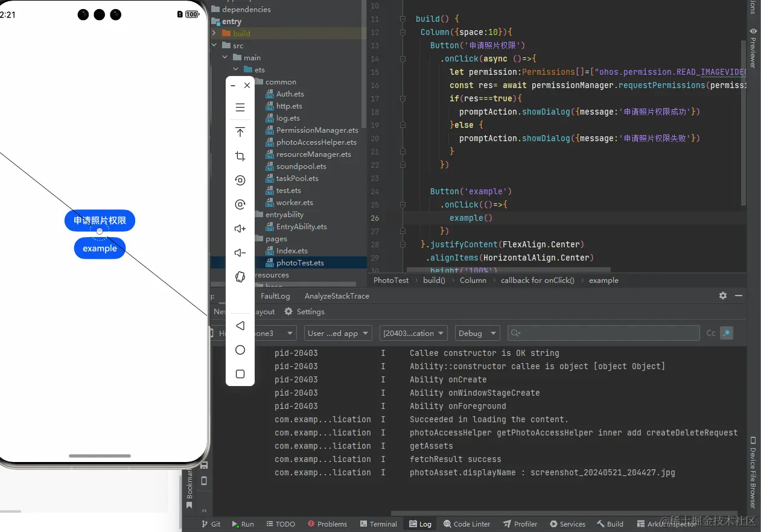Increase emulator volume with speaker plus icon
The width and height of the screenshot is (761, 532).
point(240,229)
